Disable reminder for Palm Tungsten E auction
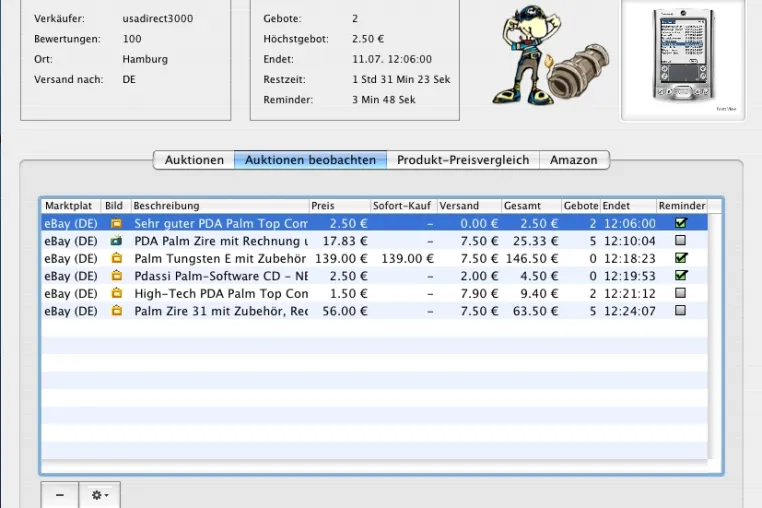 pyautogui.click(x=681, y=258)
